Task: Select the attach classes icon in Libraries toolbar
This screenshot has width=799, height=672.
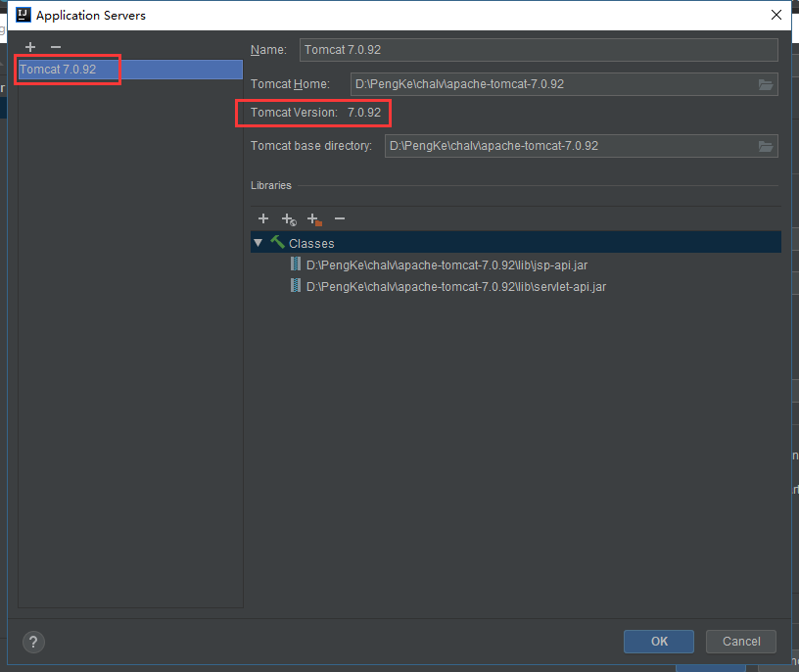Action: (288, 218)
